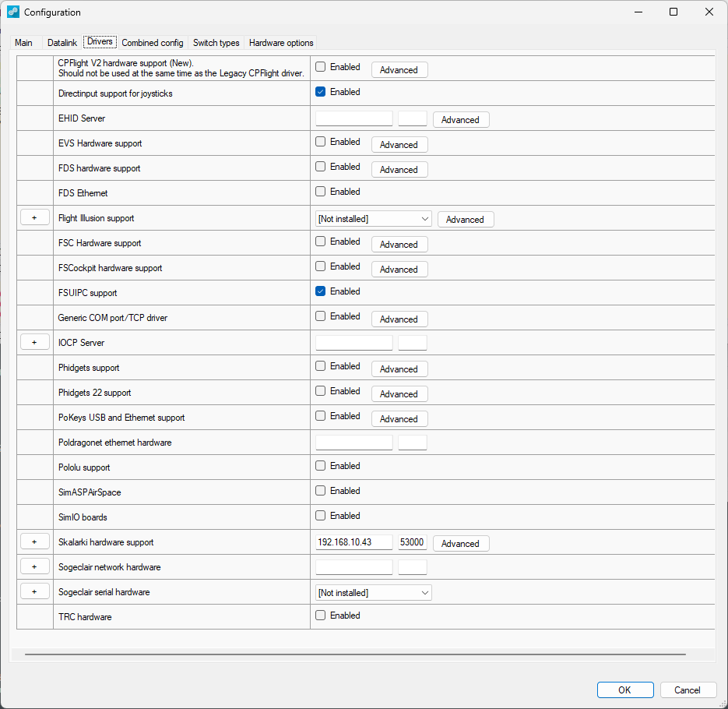Enable FDS Ethernet checkbox
This screenshot has width=728, height=709.
pos(320,192)
